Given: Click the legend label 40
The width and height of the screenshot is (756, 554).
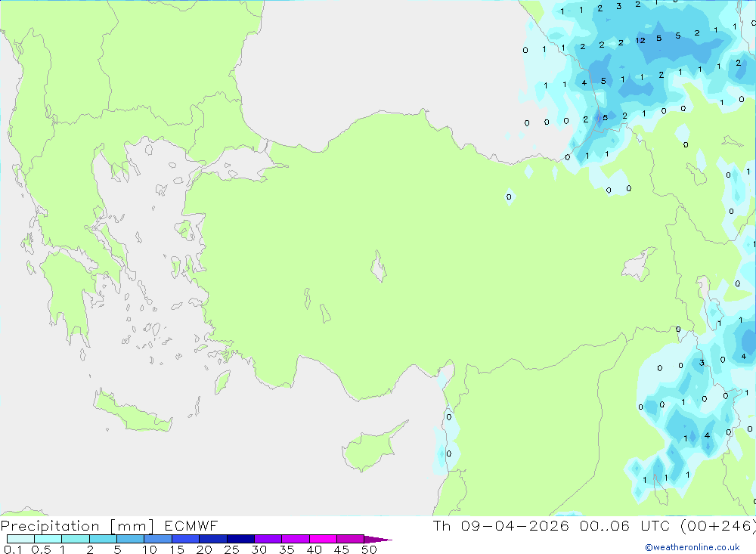Looking at the screenshot, I should click(x=314, y=549).
